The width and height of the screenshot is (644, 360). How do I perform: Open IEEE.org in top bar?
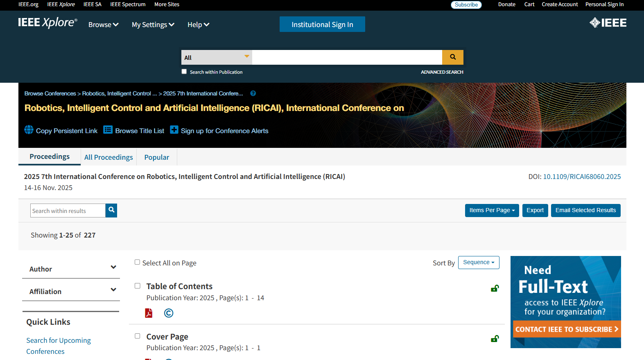(x=28, y=5)
